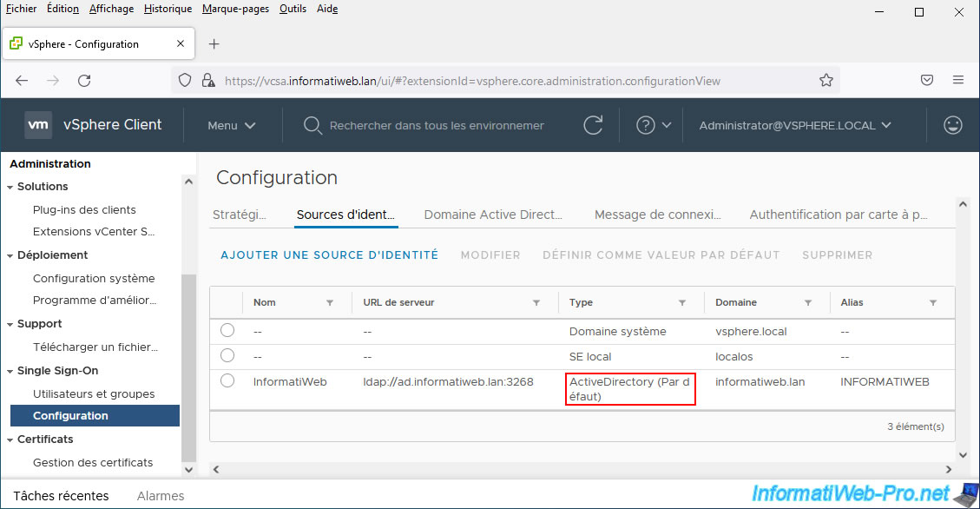This screenshot has width=980, height=509.
Task: Refresh the vSphere Client view
Action: click(x=593, y=125)
